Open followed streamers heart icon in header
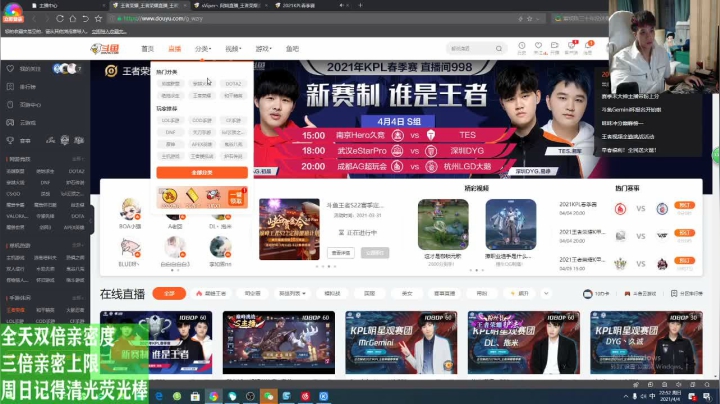Screen dimensions: 720x404 click(x=538, y=46)
